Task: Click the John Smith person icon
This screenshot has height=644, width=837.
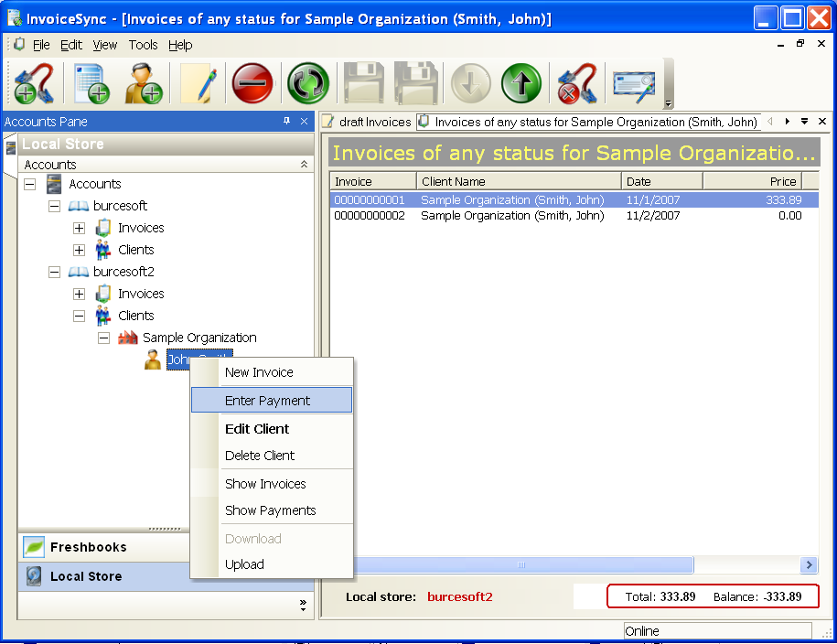Action: pyautogui.click(x=153, y=360)
